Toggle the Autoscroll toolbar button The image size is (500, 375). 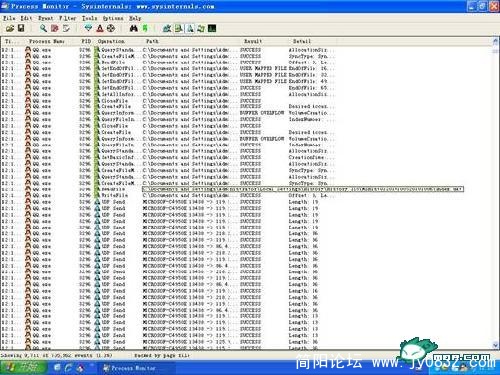click(55, 28)
